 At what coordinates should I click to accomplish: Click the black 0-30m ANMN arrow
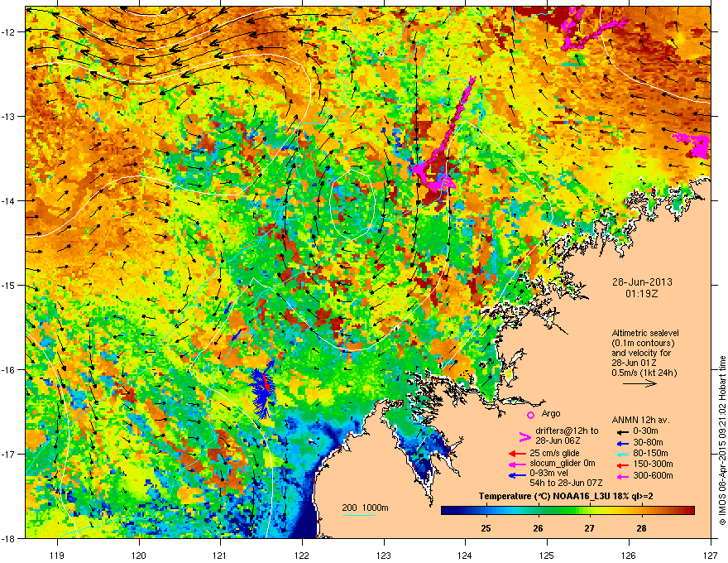(621, 432)
